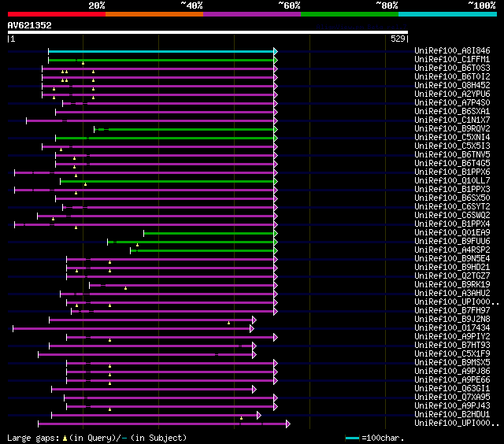Click the 529 query length end marker
Image resolution: width=504 pixels, height=444 pixels.
point(398,39)
